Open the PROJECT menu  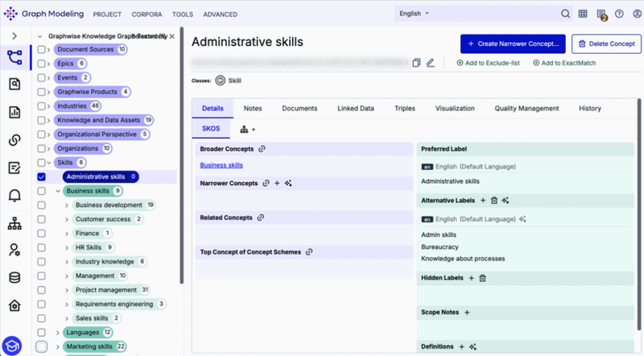pyautogui.click(x=107, y=14)
